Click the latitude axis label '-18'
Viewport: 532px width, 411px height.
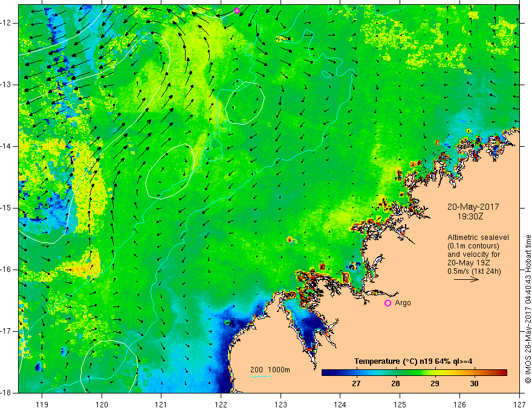point(7,393)
